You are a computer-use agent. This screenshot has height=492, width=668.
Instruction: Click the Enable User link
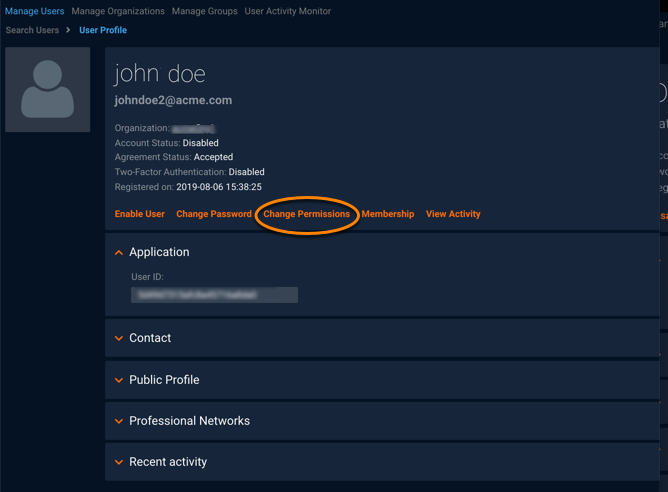pyautogui.click(x=140, y=214)
